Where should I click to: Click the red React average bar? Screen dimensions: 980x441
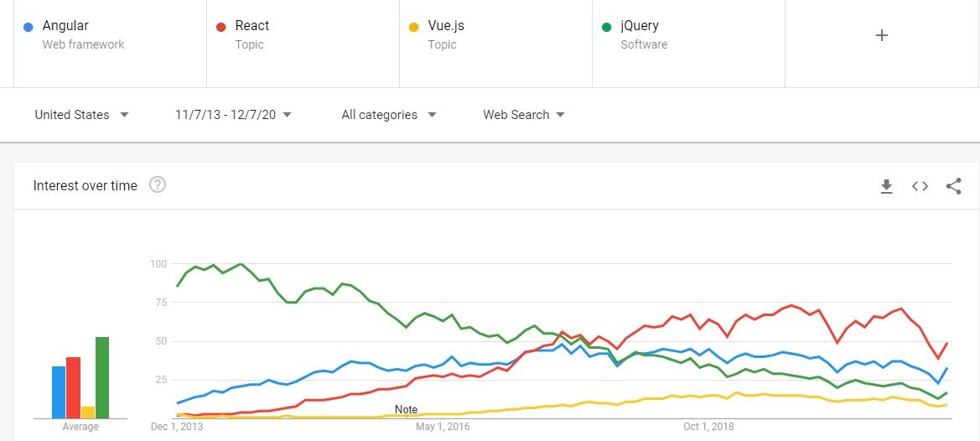point(73,387)
